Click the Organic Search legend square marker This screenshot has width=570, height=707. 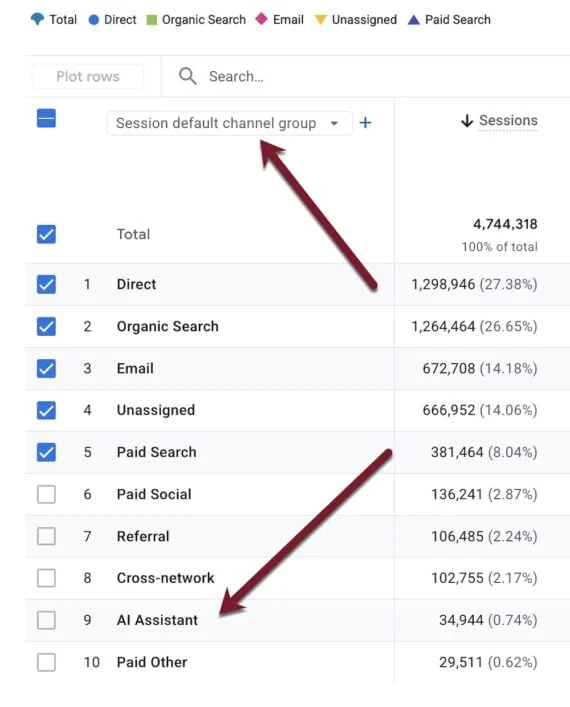pyautogui.click(x=152, y=20)
